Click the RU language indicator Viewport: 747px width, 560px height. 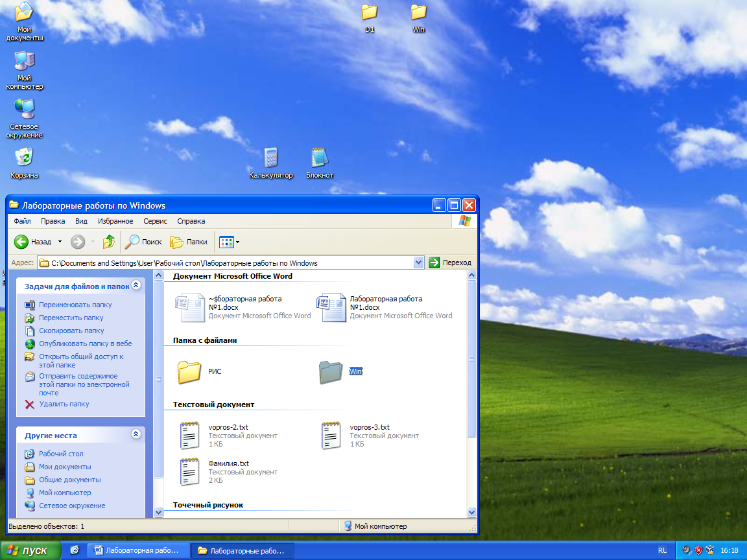click(662, 550)
